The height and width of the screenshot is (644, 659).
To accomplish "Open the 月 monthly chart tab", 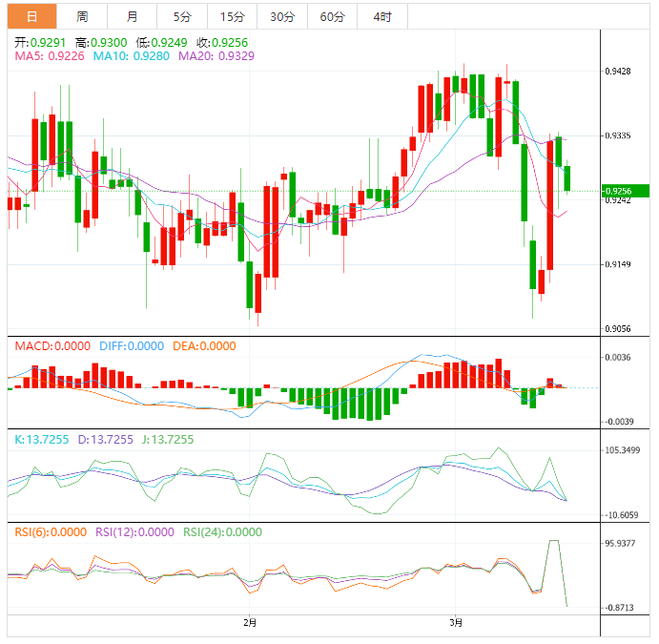I will [132, 16].
